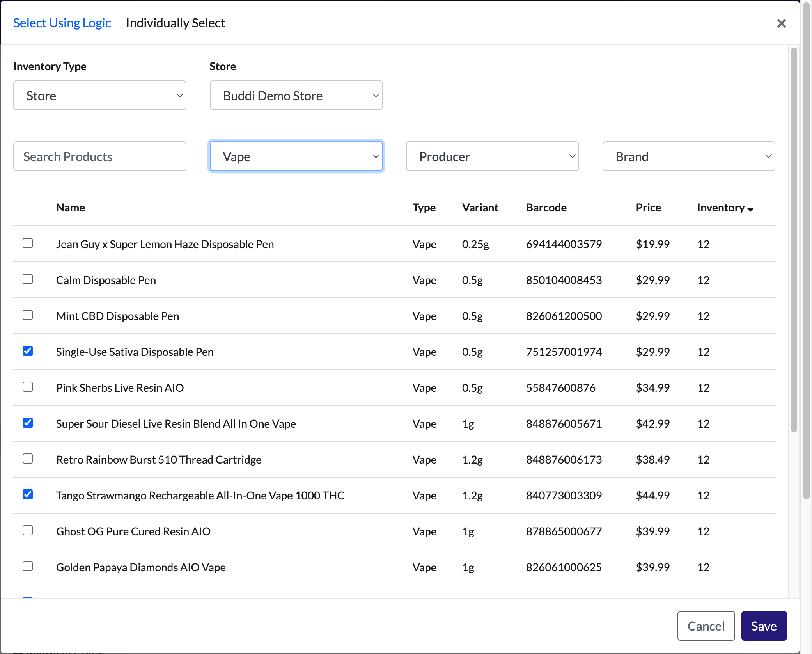Click the $44.99 price cell

[x=653, y=496]
